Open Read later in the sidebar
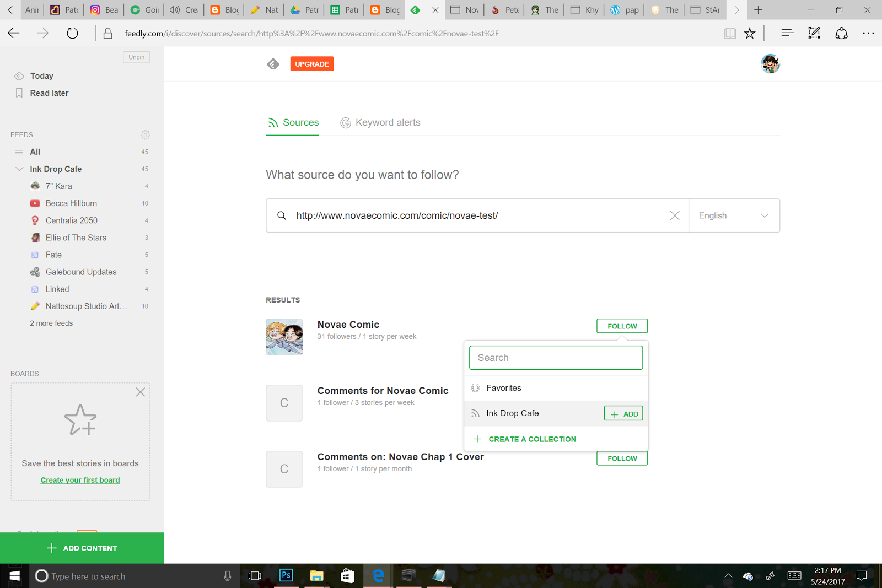Viewport: 882px width, 588px height. click(x=49, y=93)
